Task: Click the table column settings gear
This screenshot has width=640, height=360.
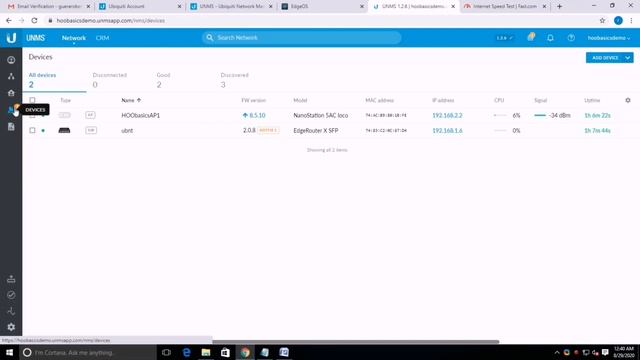Action: [628, 100]
